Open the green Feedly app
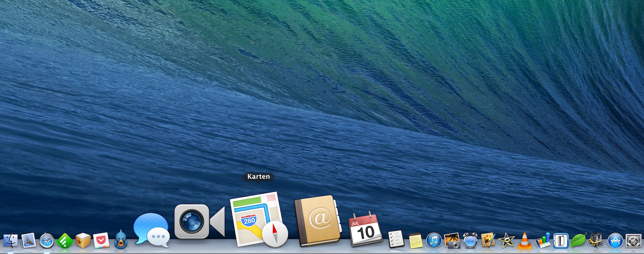The image size is (644, 254). 65,241
